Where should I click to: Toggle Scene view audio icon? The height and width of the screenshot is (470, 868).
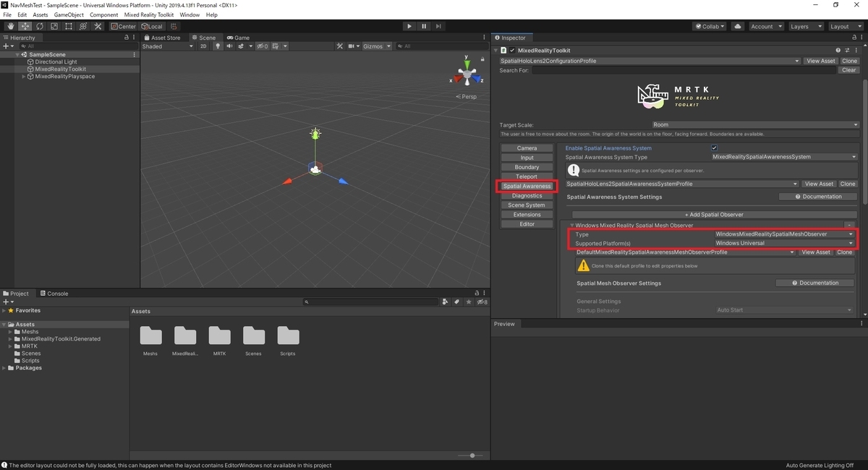pyautogui.click(x=230, y=46)
